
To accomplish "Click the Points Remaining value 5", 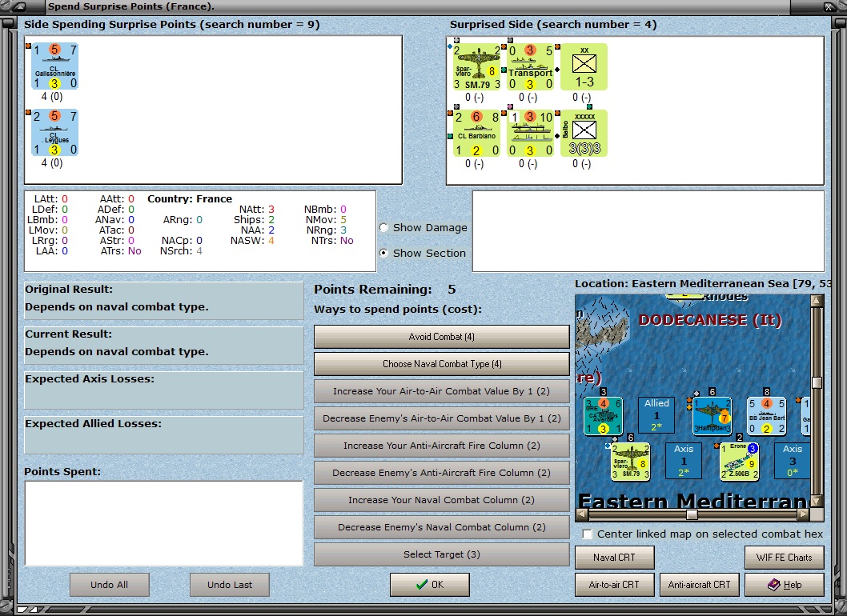I will (x=452, y=290).
